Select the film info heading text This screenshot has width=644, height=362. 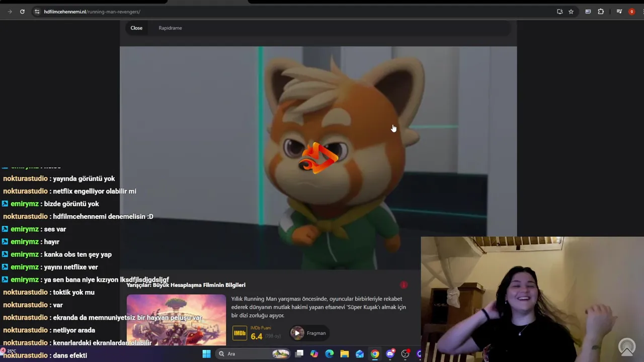(x=186, y=285)
